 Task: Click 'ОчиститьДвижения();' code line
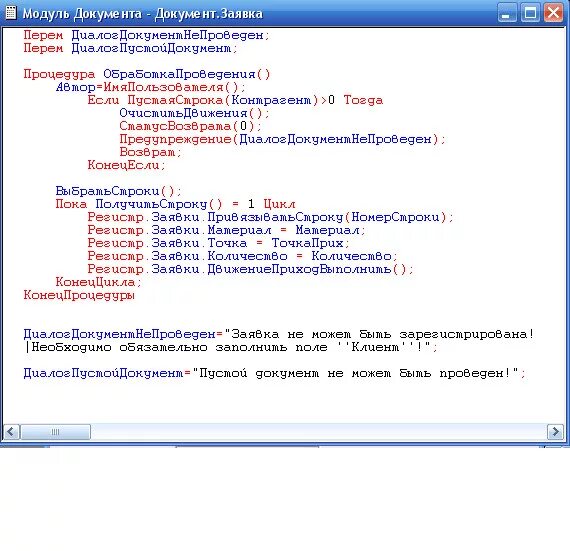click(194, 113)
